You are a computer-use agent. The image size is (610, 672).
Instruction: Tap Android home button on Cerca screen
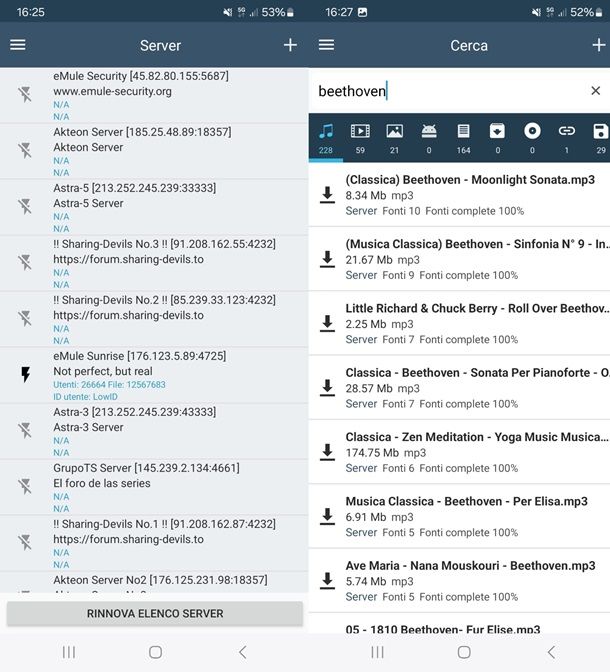[x=464, y=652]
